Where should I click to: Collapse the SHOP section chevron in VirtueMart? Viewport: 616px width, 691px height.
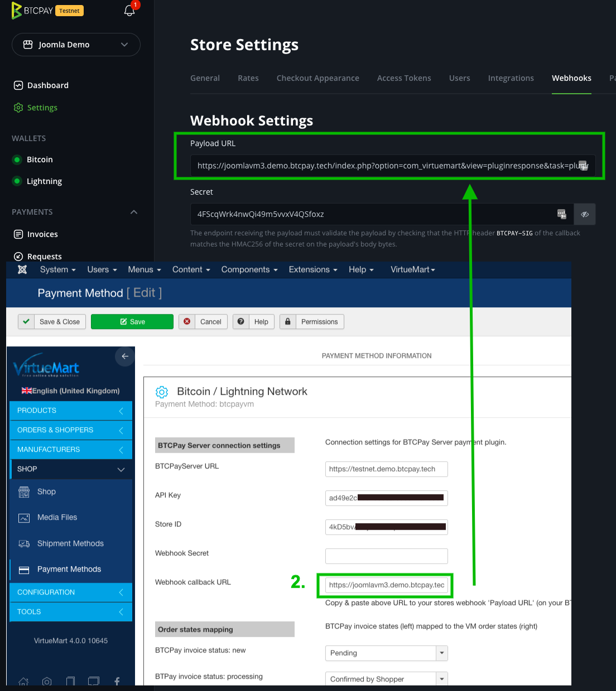point(121,469)
